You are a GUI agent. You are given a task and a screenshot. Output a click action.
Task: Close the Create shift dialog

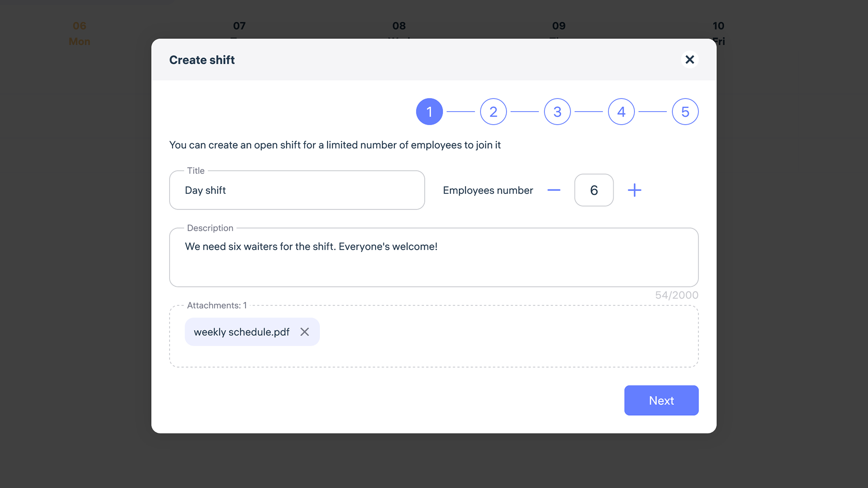(689, 59)
